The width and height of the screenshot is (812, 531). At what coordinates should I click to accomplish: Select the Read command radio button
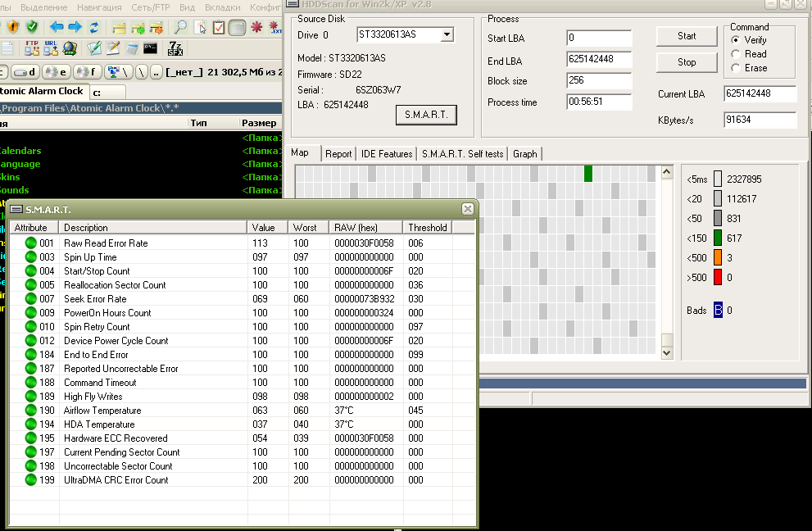[x=735, y=54]
